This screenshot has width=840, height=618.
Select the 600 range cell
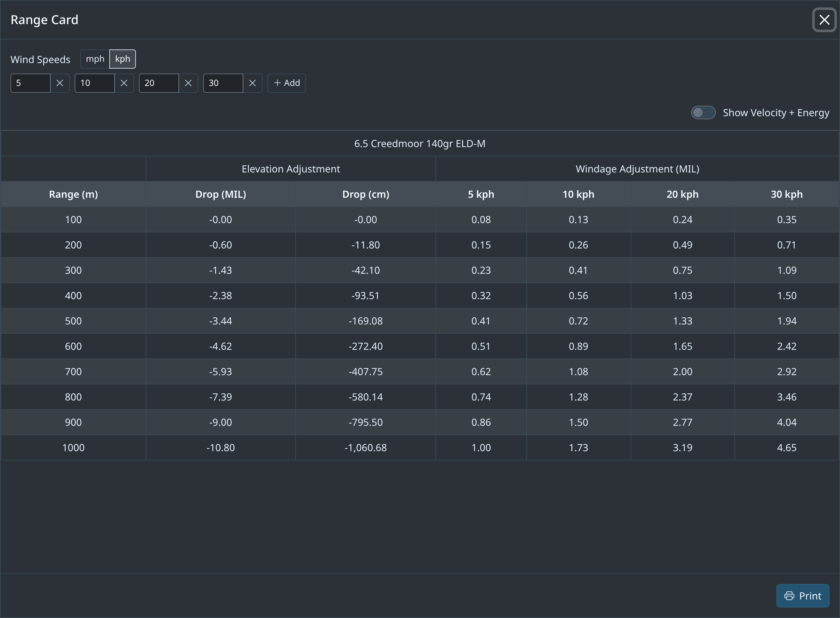73,346
